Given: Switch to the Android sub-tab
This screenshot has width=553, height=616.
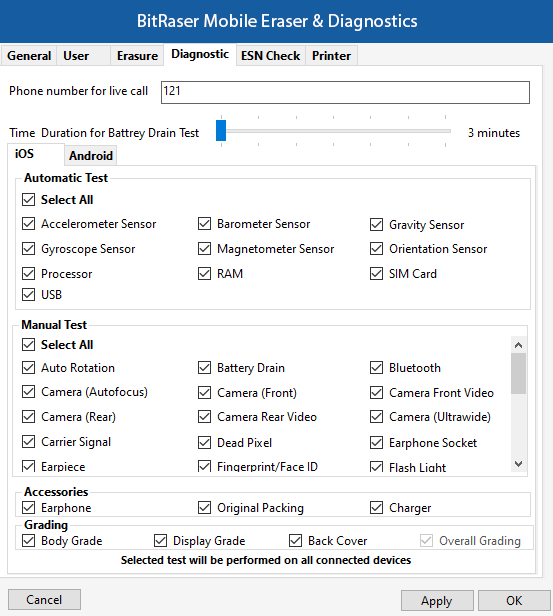Looking at the screenshot, I should pyautogui.click(x=91, y=156).
